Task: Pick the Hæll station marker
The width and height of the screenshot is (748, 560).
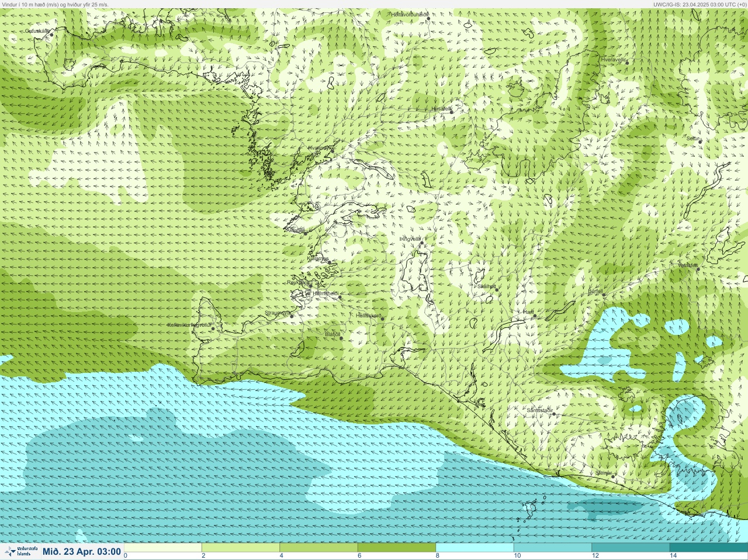Action: [x=535, y=316]
